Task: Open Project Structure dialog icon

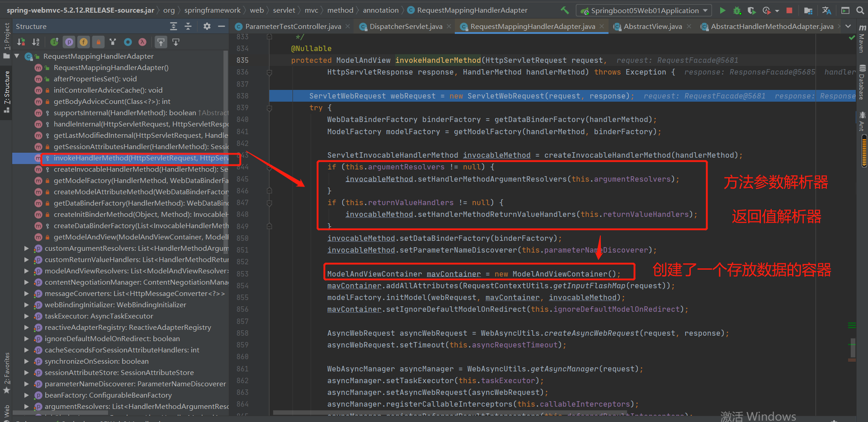Action: [808, 10]
